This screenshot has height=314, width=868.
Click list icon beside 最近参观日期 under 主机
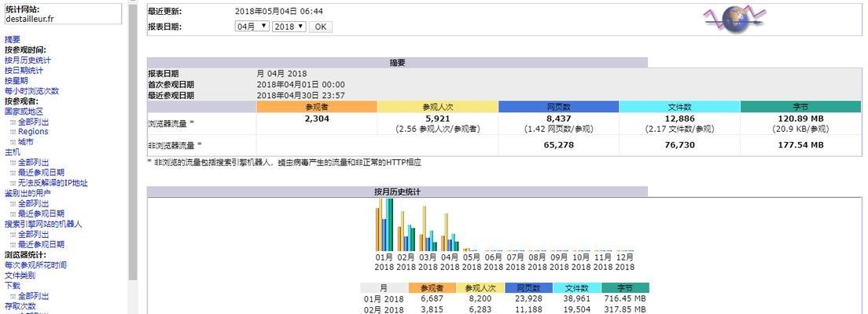point(13,173)
